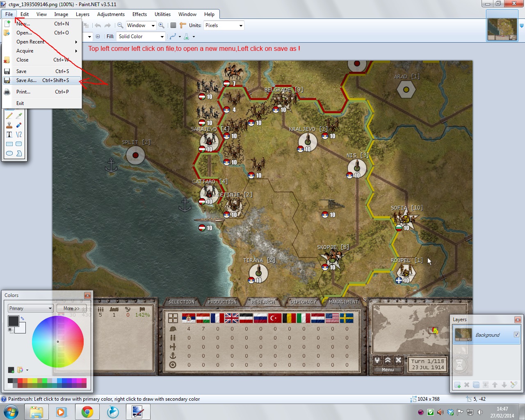Choose Save As... in the File menu
The image size is (525, 420).
(41, 80)
